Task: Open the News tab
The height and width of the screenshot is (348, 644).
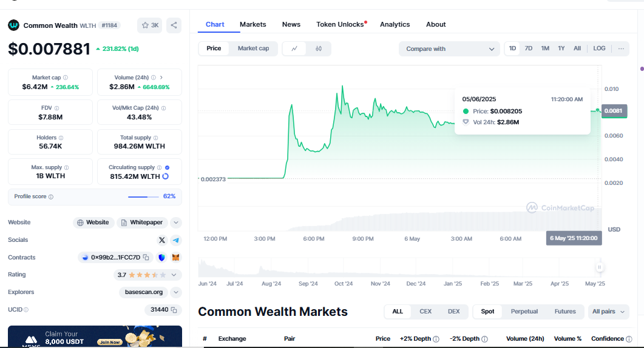Action: 291,25
